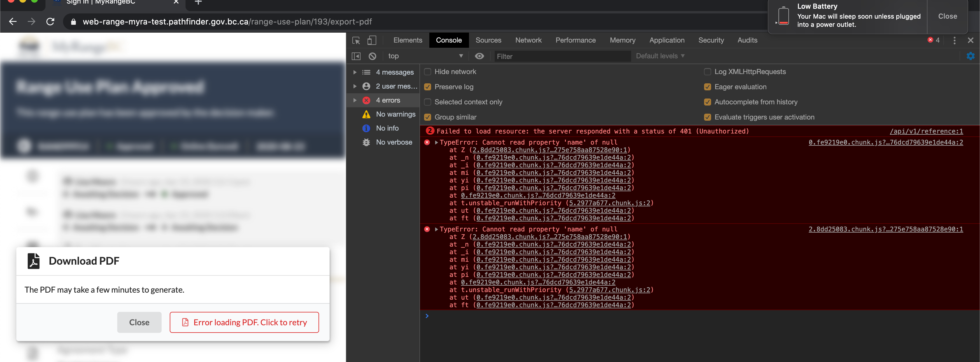The image size is (980, 362).
Task: Turn off Eager evaluation
Action: point(708,87)
